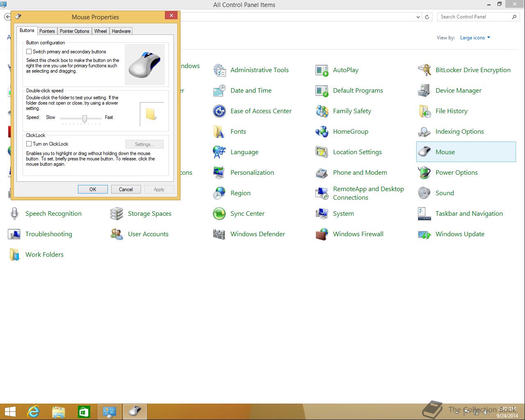
Task: Click in the Search Control Panel field
Action: tap(474, 17)
